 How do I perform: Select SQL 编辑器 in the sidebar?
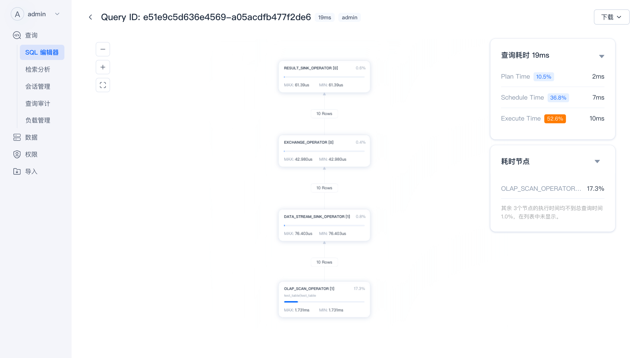pyautogui.click(x=42, y=52)
